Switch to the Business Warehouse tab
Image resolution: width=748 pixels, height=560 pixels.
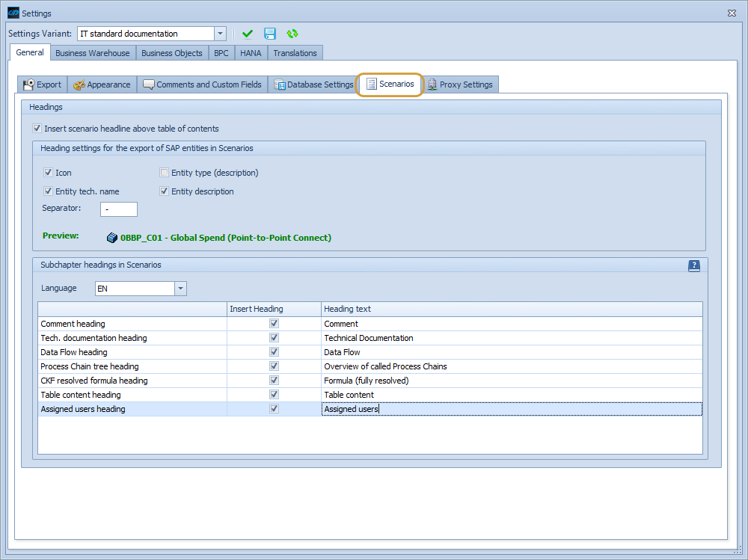click(x=91, y=52)
